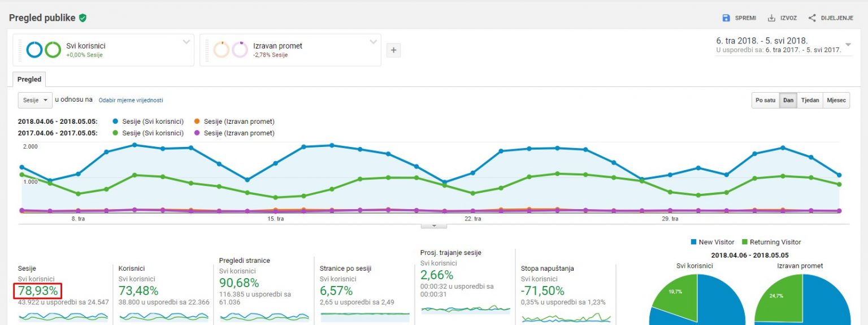Click the Korisnici sparkline thumbnail
868x325 pixels.
(164, 317)
